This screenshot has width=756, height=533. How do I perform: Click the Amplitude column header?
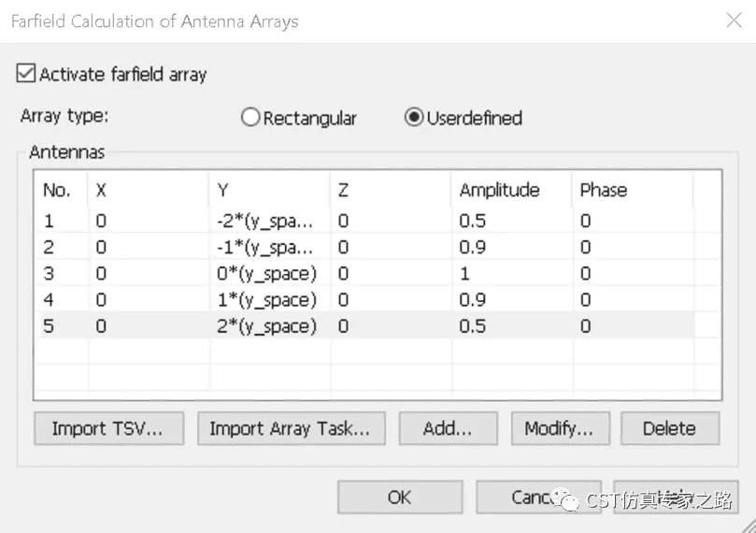(500, 190)
